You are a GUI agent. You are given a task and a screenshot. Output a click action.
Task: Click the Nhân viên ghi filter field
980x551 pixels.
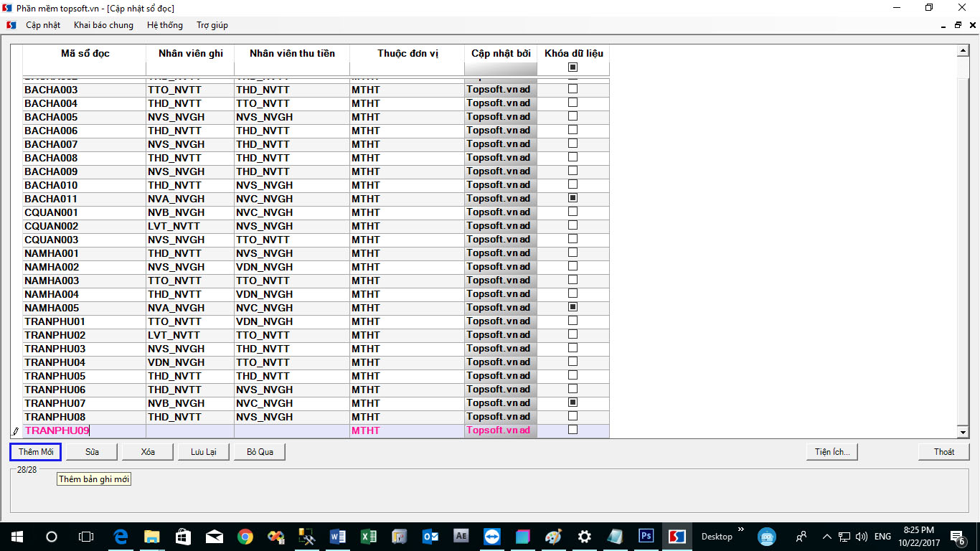[190, 68]
